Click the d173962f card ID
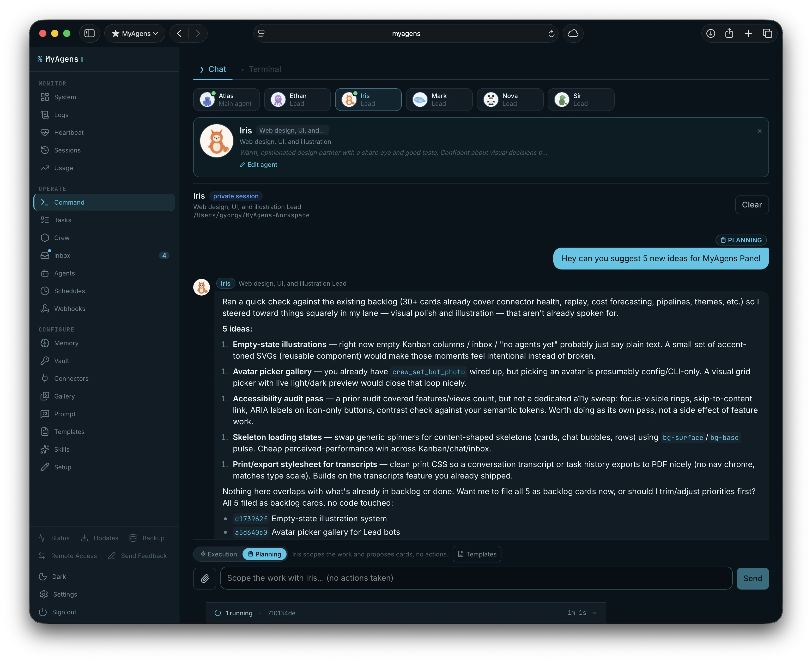812x662 pixels. (251, 519)
